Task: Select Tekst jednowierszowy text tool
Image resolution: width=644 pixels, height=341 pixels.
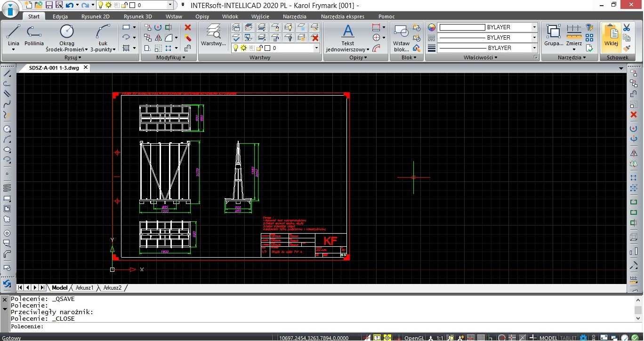Action: [x=347, y=38]
